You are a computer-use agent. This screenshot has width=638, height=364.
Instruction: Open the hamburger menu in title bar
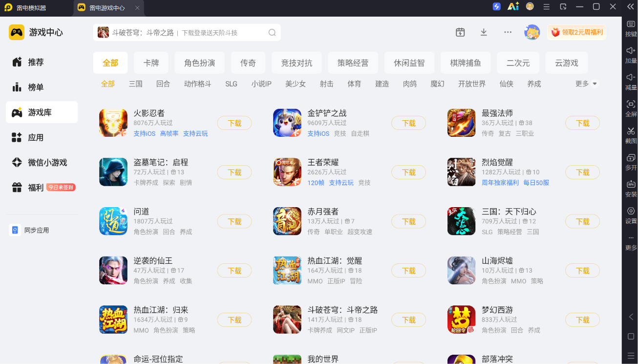tap(547, 7)
